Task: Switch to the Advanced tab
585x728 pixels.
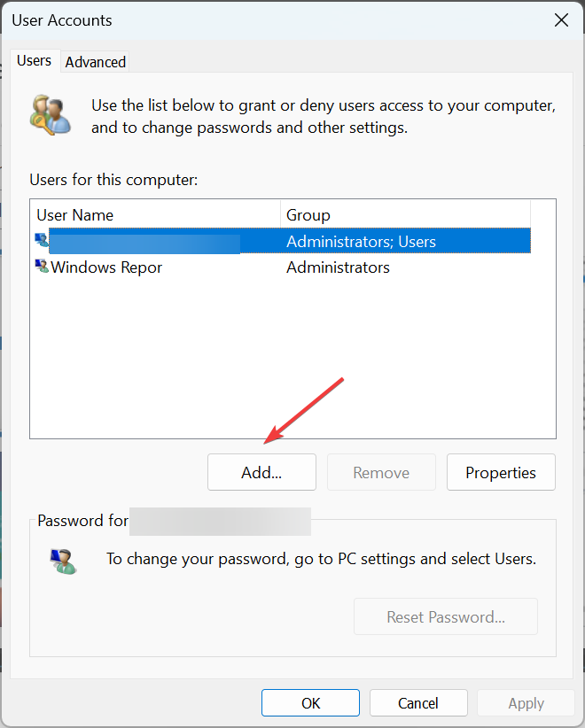Action: click(95, 62)
